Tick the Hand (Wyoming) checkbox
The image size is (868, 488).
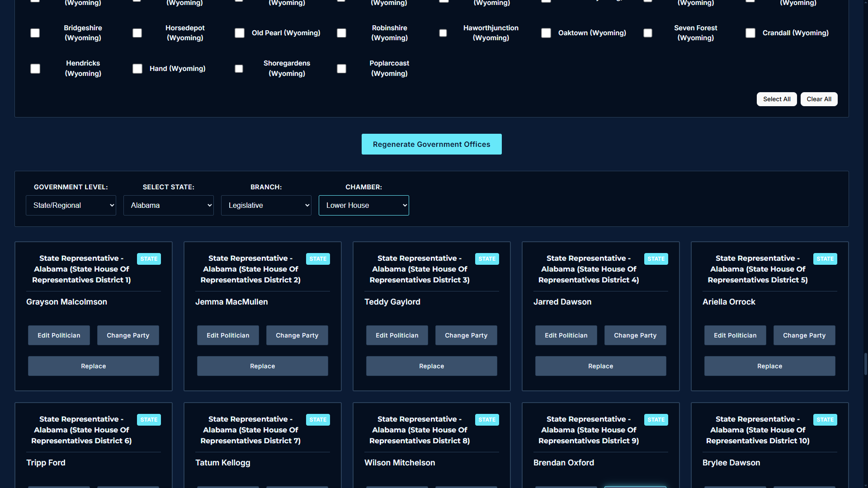[x=137, y=69]
